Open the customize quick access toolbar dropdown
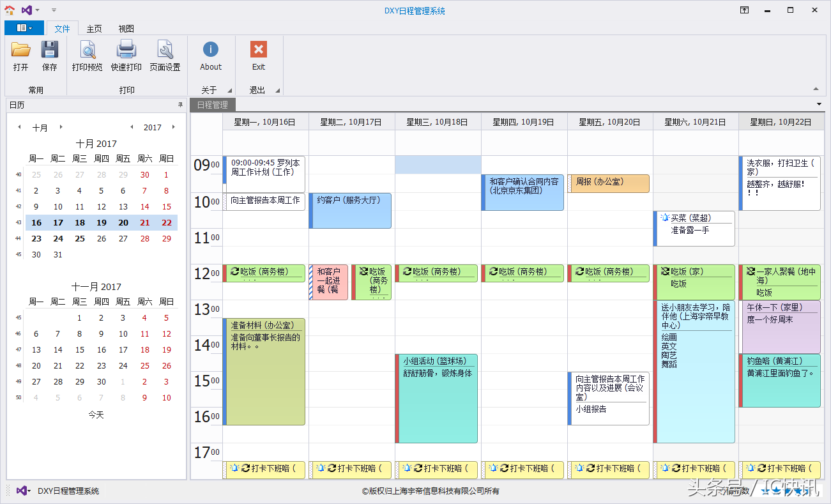The image size is (831, 504). (x=54, y=11)
